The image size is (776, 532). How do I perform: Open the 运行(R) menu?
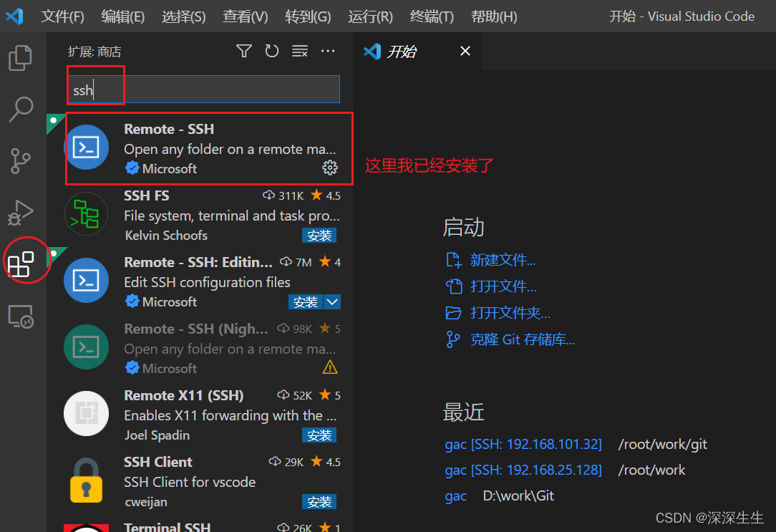(x=370, y=16)
